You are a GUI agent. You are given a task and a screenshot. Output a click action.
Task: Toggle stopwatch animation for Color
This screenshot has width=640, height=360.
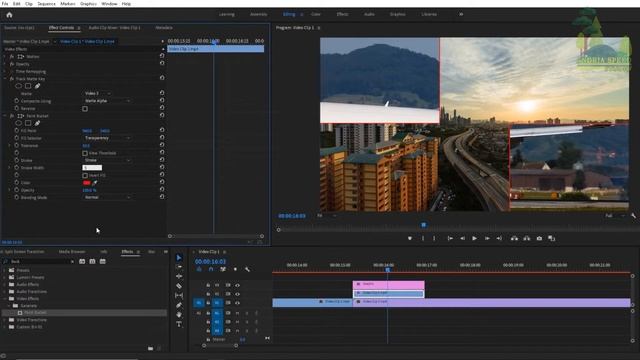pyautogui.click(x=17, y=182)
